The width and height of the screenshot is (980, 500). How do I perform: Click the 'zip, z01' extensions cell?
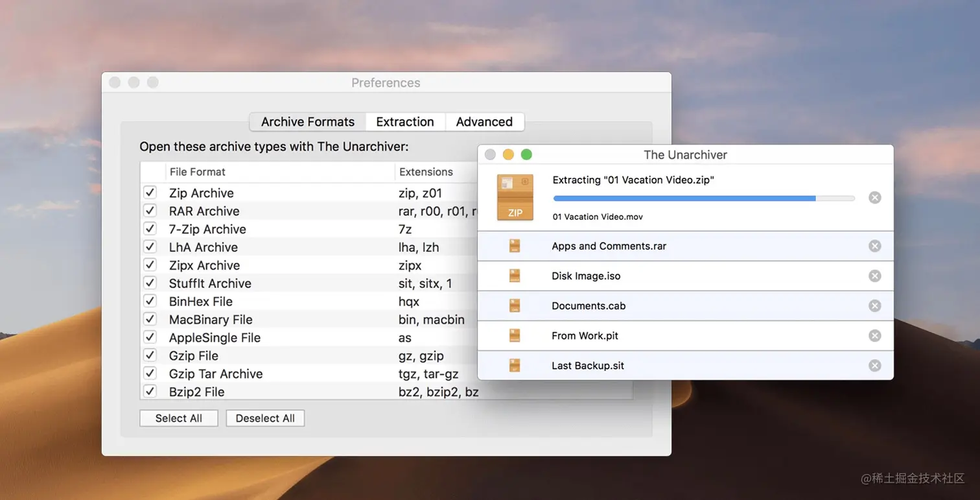[x=420, y=193]
